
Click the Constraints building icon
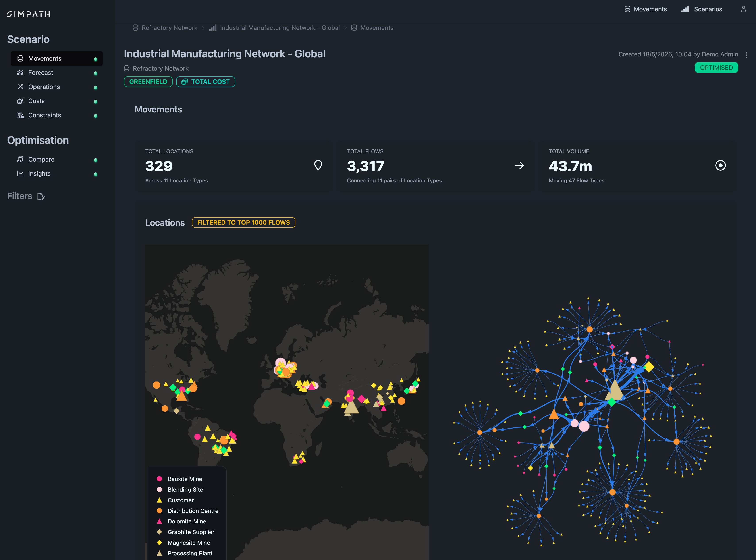pyautogui.click(x=20, y=115)
